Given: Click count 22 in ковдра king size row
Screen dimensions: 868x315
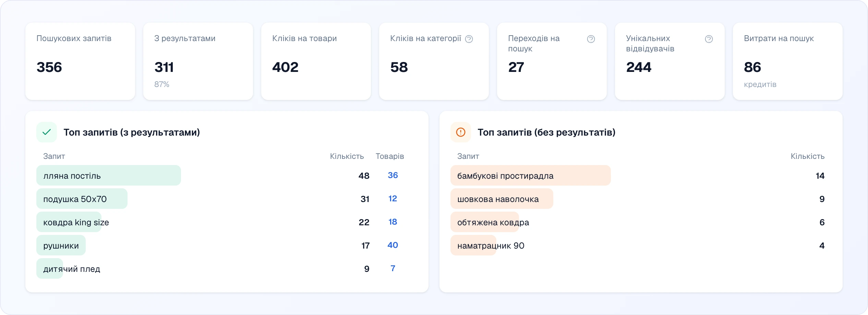Looking at the screenshot, I should tap(364, 222).
